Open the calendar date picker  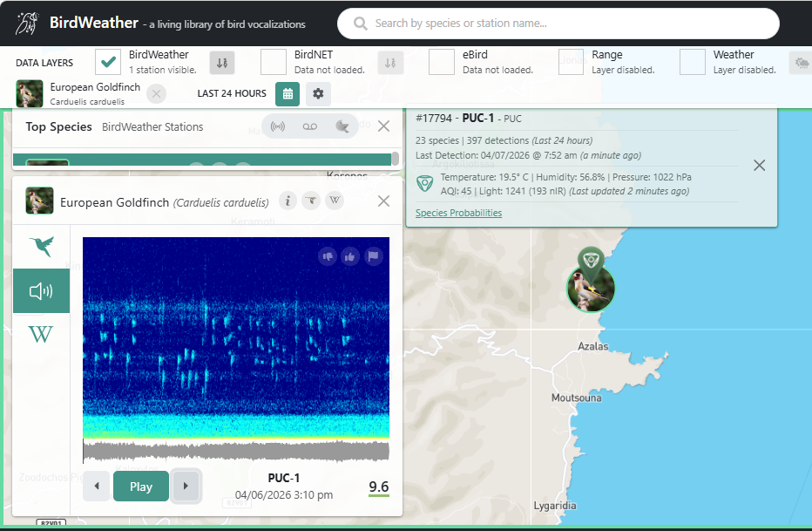click(x=288, y=94)
